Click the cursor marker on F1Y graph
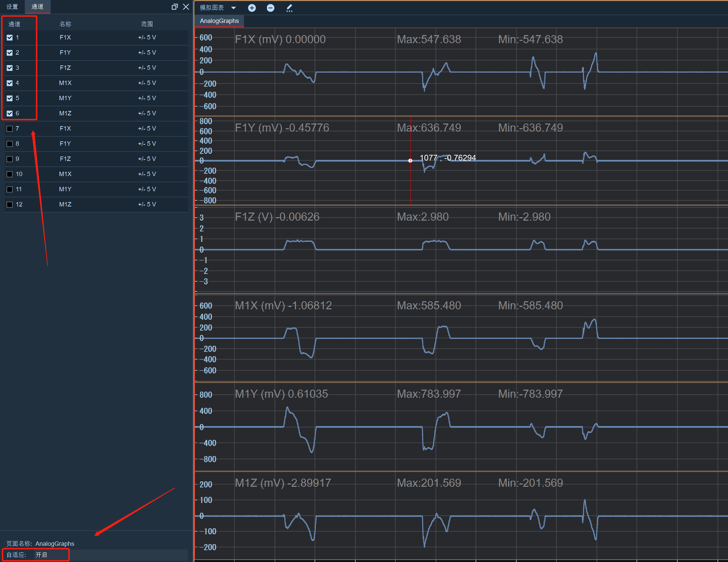Viewport: 728px width, 562px height. click(410, 161)
